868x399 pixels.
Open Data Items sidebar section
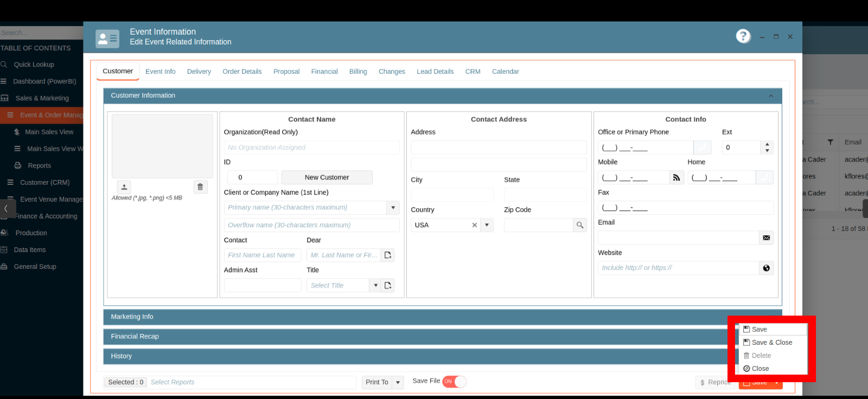coord(29,249)
